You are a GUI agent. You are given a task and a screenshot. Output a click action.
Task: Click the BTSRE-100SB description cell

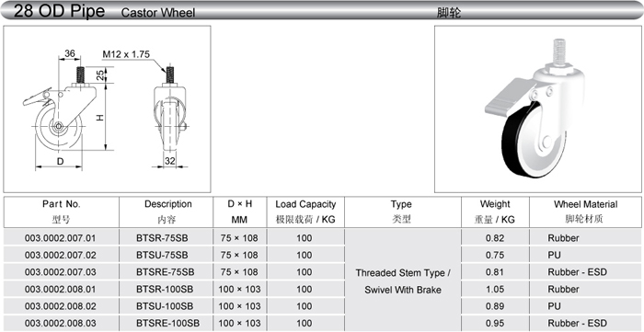click(x=167, y=324)
